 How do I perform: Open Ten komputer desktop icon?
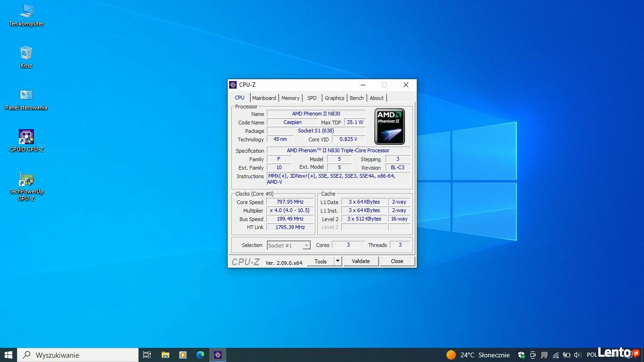click(26, 15)
